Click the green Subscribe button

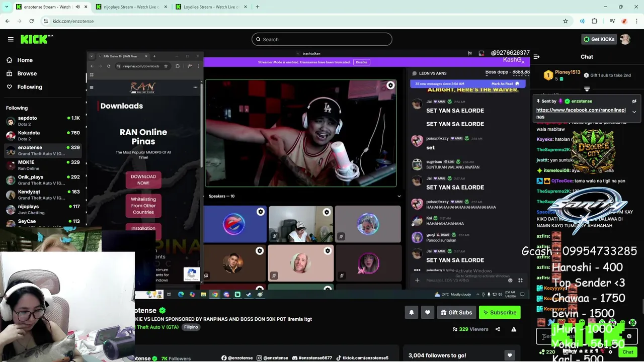[x=500, y=312]
